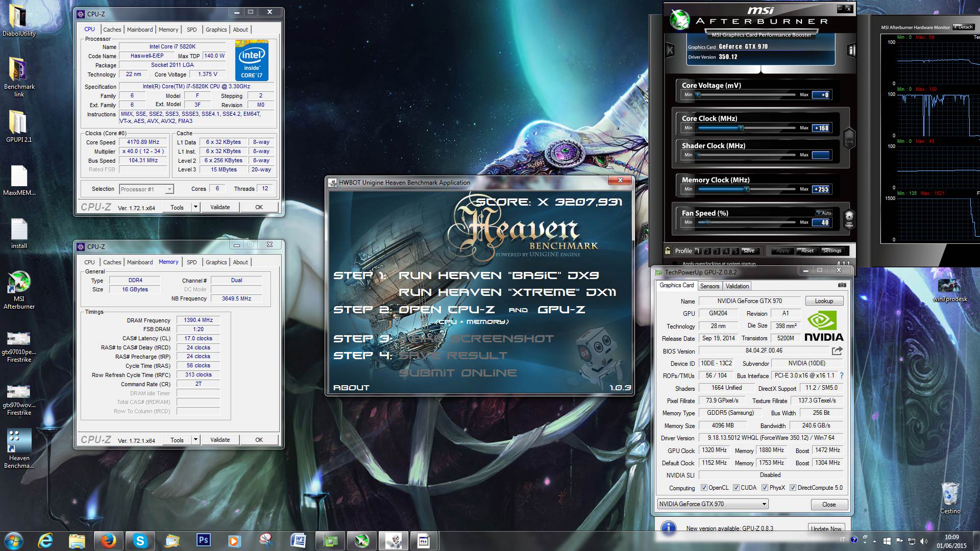Toggle the OpenCL checkbox in GPU-Z

[x=704, y=488]
